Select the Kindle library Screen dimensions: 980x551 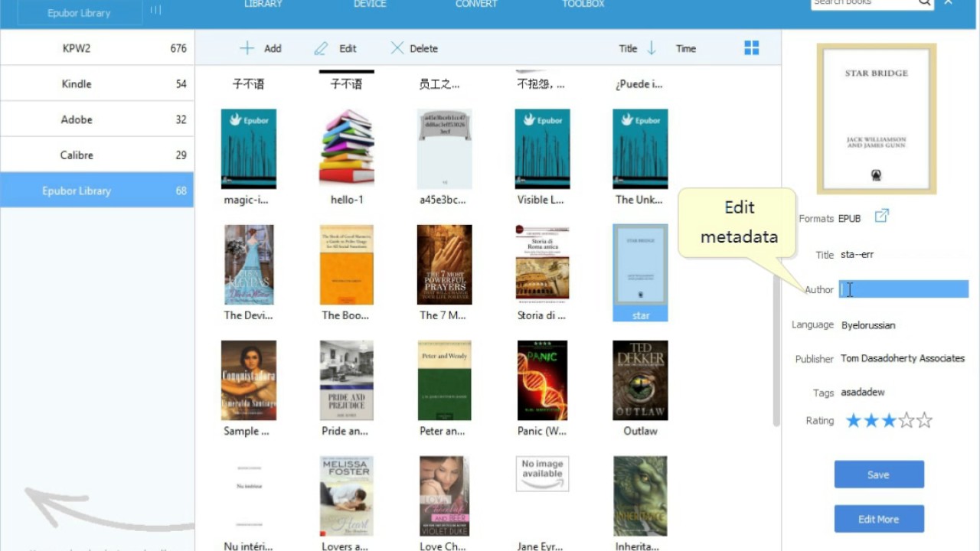96,83
